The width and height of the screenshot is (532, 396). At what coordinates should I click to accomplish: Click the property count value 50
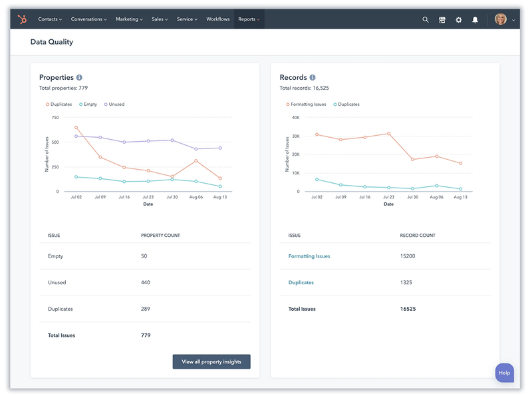pos(144,256)
